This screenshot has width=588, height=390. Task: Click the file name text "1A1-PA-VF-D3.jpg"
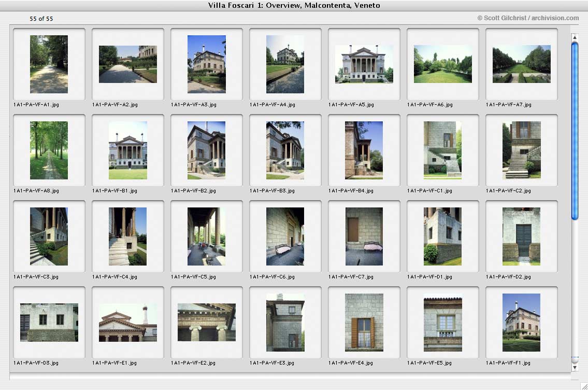point(36,363)
